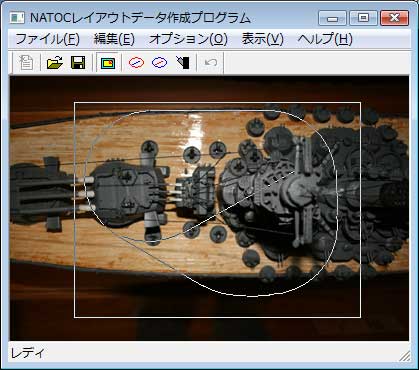The image size is (419, 370).
Task: Expand the オプション(O) menu
Action: tap(188, 39)
